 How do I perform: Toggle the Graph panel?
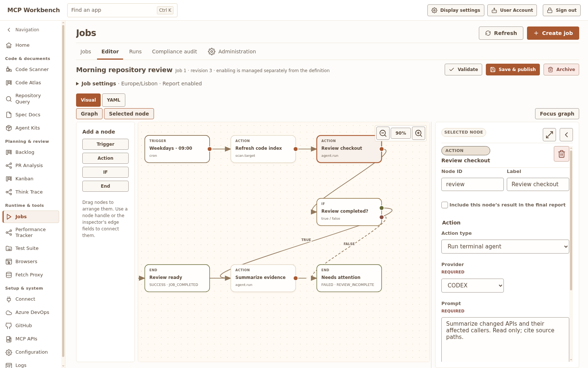[89, 114]
